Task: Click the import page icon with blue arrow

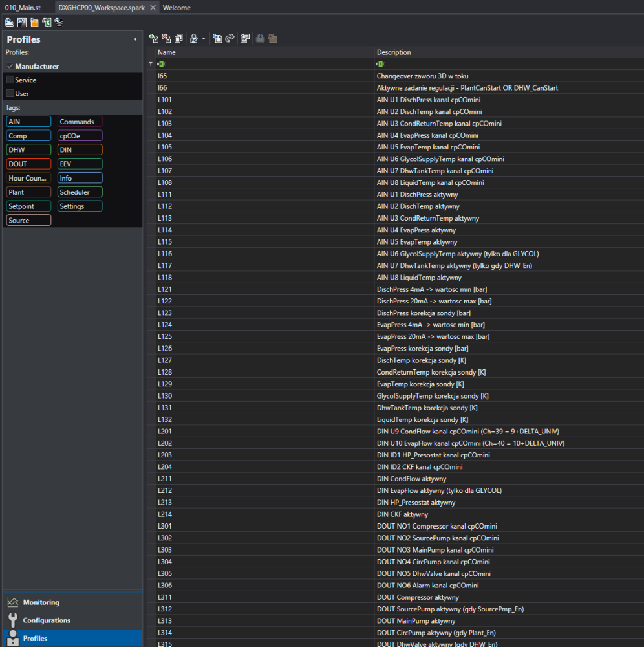Action: (217, 38)
